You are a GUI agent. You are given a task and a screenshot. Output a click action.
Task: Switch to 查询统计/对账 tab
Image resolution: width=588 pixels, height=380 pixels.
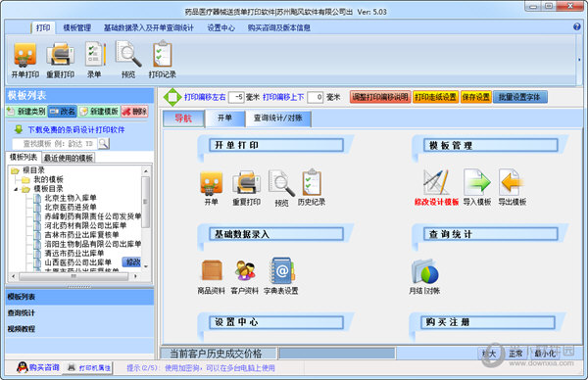278,119
